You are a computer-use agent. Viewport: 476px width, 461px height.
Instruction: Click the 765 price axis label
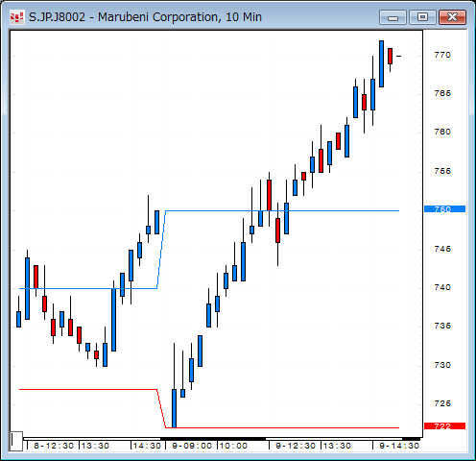point(442,93)
